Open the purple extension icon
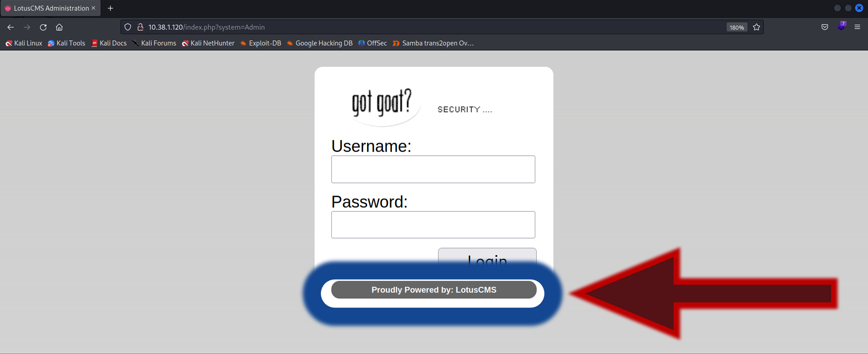Image resolution: width=868 pixels, height=354 pixels. [x=841, y=26]
